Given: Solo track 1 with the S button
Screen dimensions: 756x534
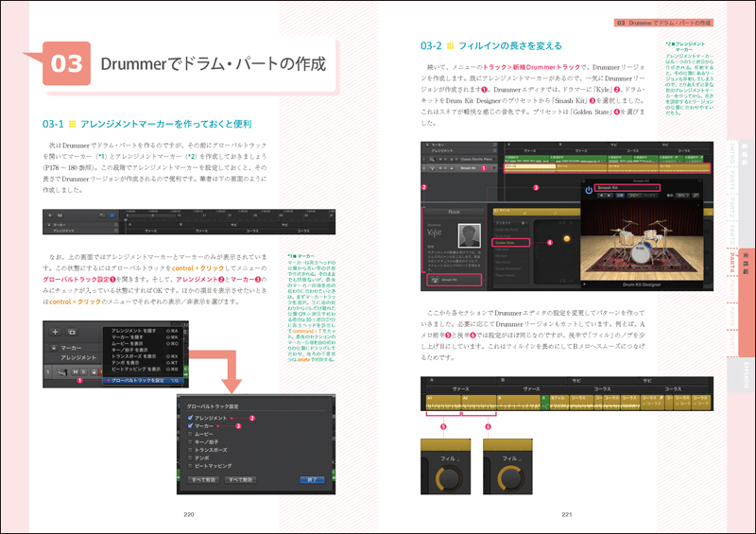Looking at the screenshot, I should [84, 372].
